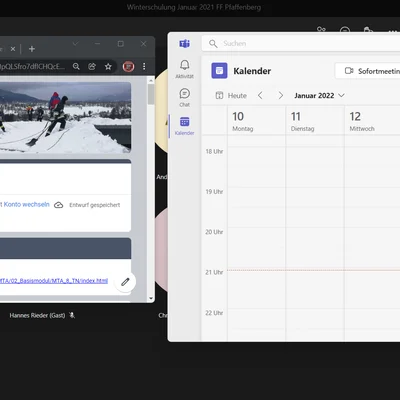The image size is (400, 400).
Task: Click the Chrome vertical scrollbar thumb
Action: pyautogui.click(x=151, y=94)
